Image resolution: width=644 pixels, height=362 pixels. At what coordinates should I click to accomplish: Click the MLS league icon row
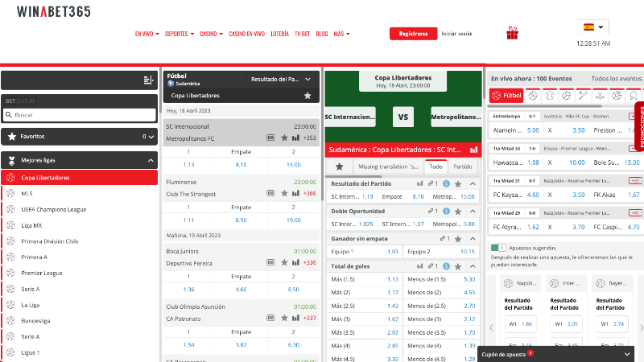click(80, 193)
